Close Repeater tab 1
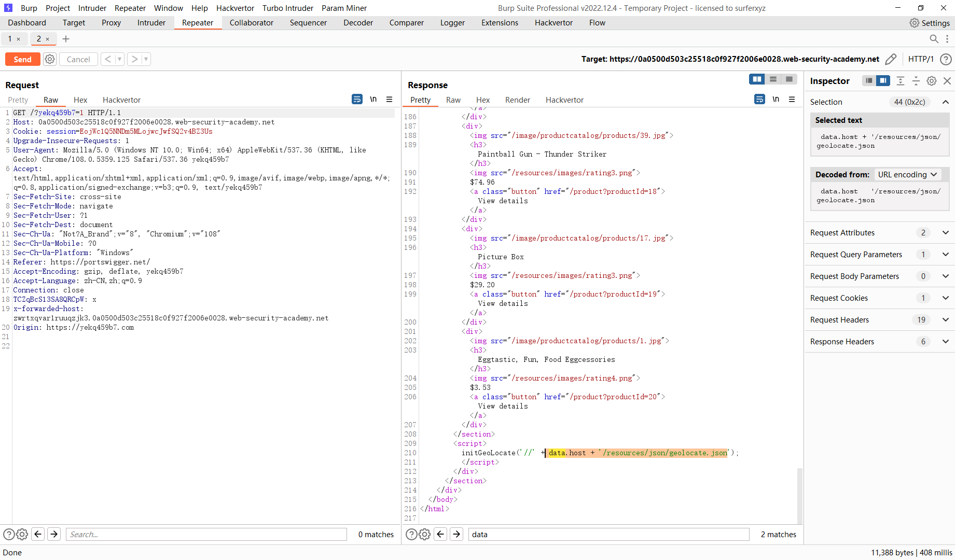 pyautogui.click(x=19, y=39)
